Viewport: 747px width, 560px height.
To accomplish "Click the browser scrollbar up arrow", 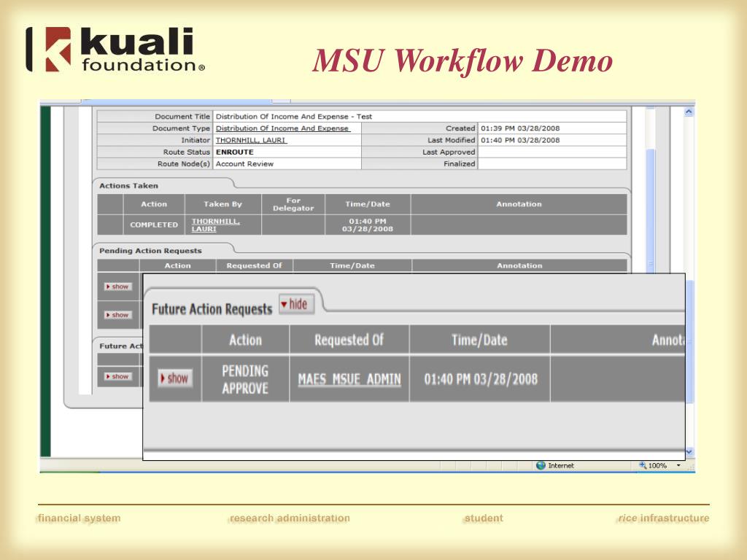I will click(x=689, y=112).
